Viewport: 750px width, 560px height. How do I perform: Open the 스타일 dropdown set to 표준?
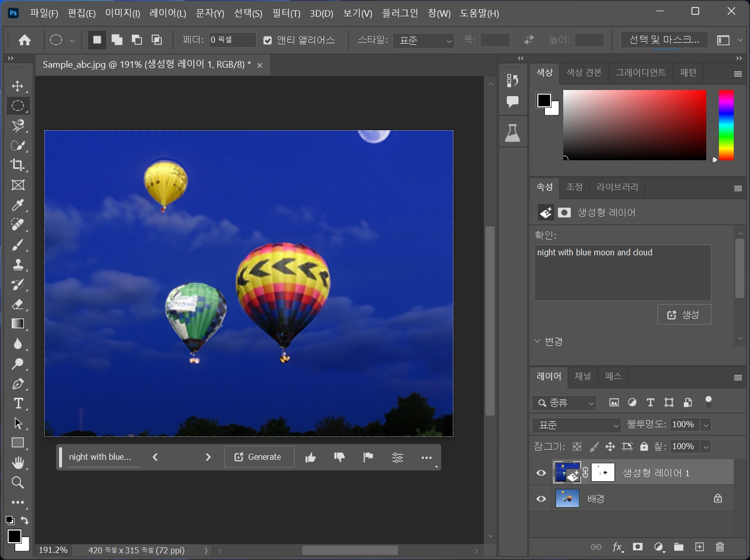tap(423, 40)
